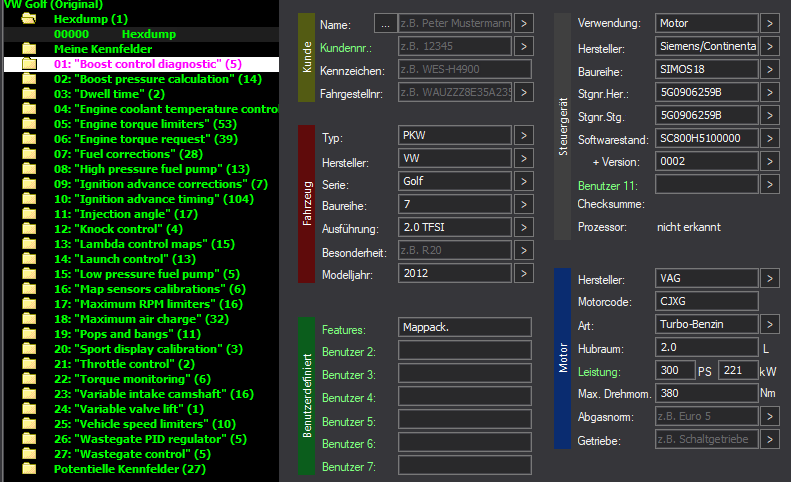Viewport: 791px width, 482px height.
Task: Open the arrow beside Typ PKW
Action: coord(524,135)
